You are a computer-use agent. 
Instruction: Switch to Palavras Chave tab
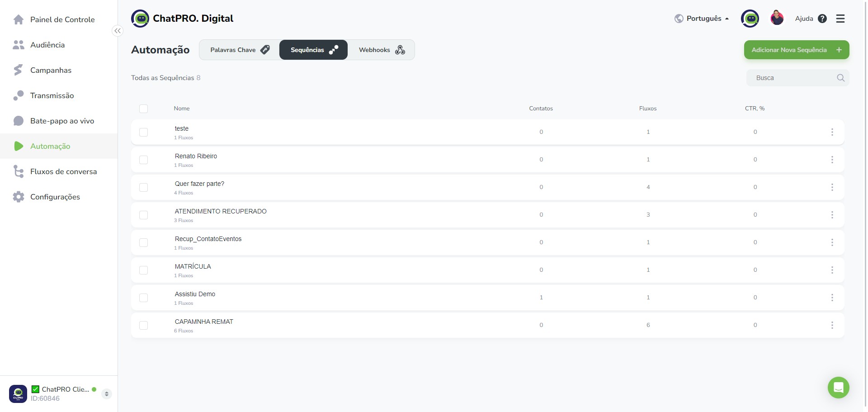pos(240,50)
